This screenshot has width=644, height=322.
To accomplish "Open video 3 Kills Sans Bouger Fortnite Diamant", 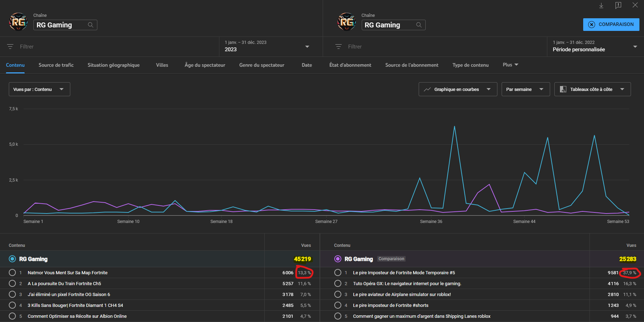I will [75, 305].
